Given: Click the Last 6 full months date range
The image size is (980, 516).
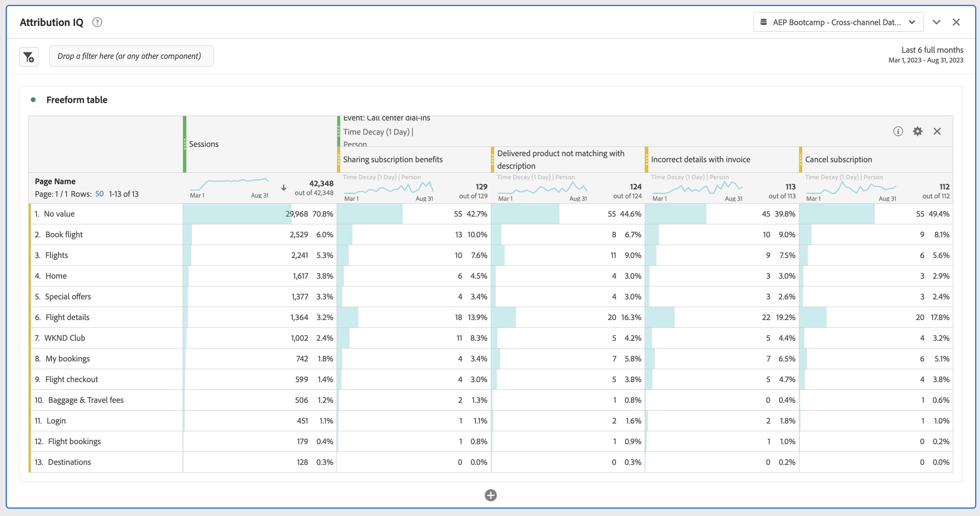Looking at the screenshot, I should [926, 55].
